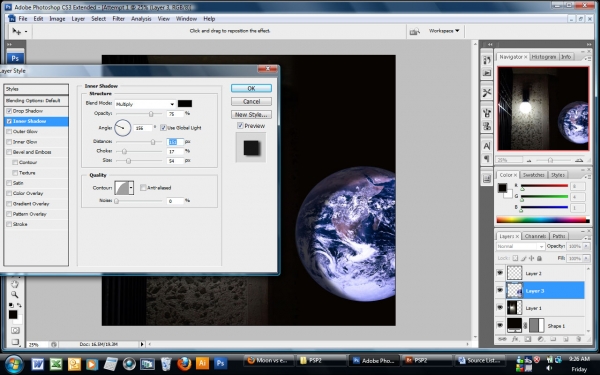
Task: Open the Analysis menu
Action: 141,19
